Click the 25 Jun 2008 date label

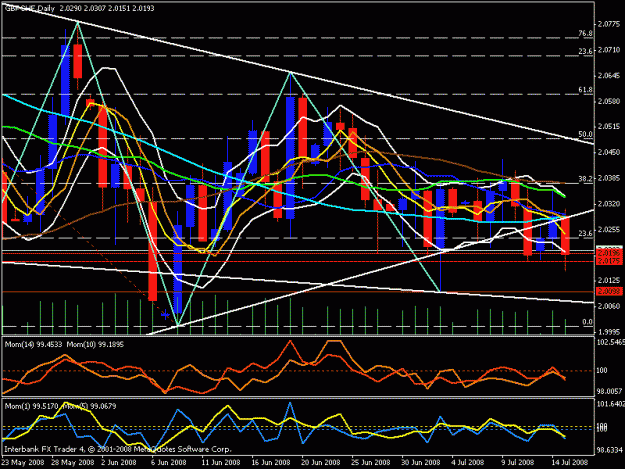[x=370, y=462]
